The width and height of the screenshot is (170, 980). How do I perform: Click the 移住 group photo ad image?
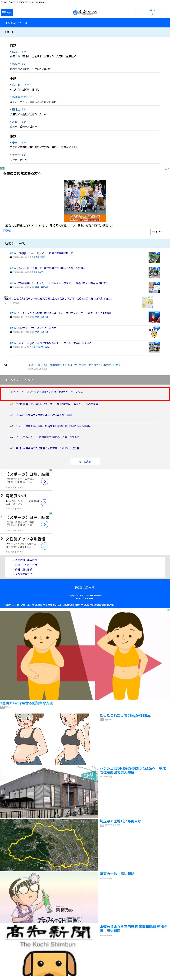point(85,201)
